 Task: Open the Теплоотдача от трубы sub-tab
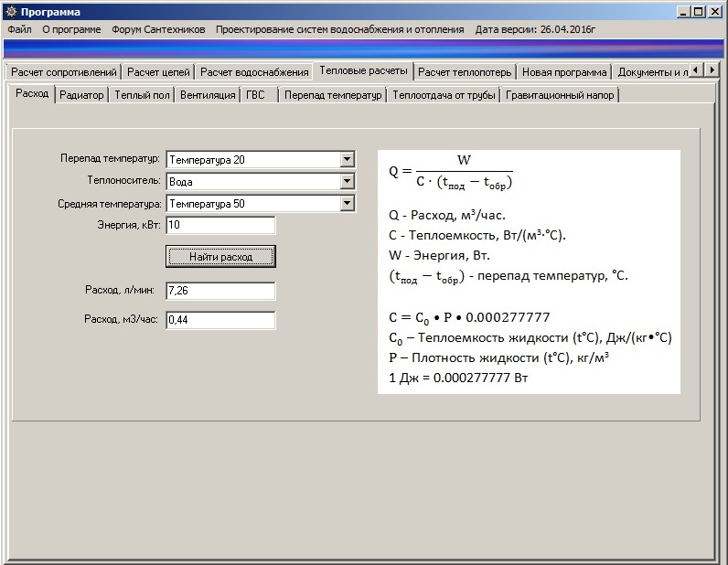point(444,95)
